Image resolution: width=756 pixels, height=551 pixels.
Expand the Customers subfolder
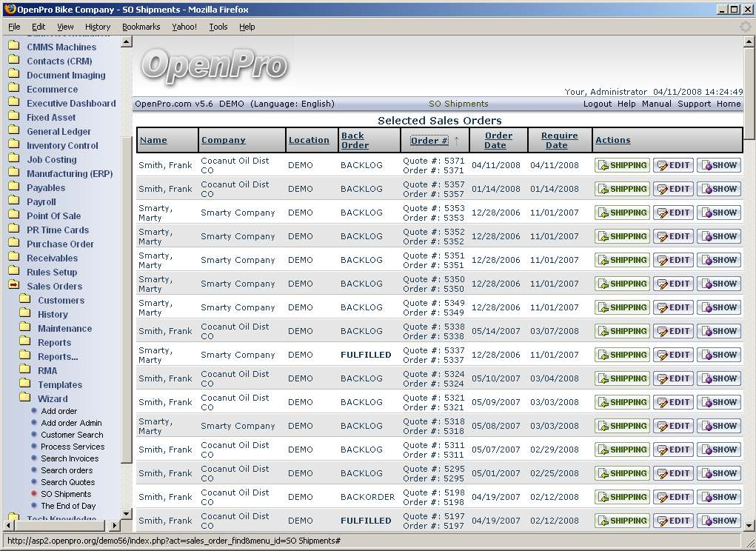(25, 300)
